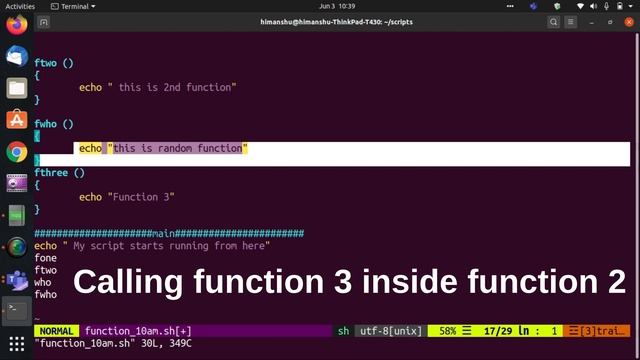Click the sh filetype in statusline
Screen dimensions: 640x360
[344, 331]
